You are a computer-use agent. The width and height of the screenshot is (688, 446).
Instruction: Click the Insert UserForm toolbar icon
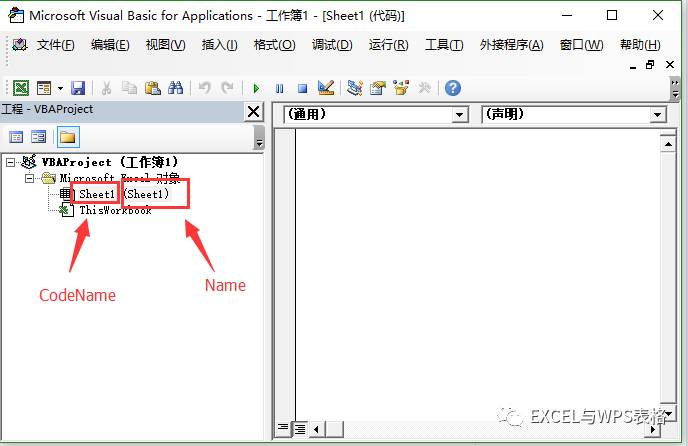click(x=44, y=88)
